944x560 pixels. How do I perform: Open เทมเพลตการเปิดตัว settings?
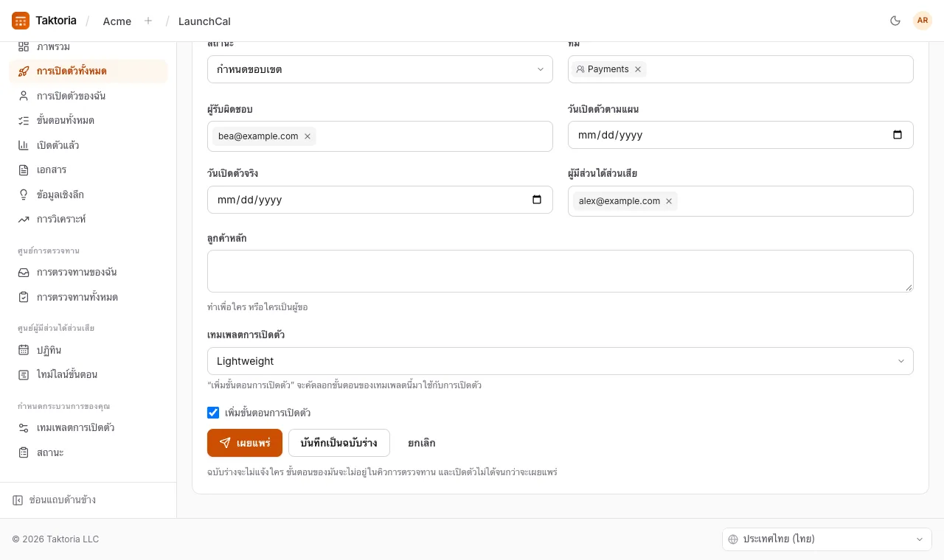tap(88, 427)
